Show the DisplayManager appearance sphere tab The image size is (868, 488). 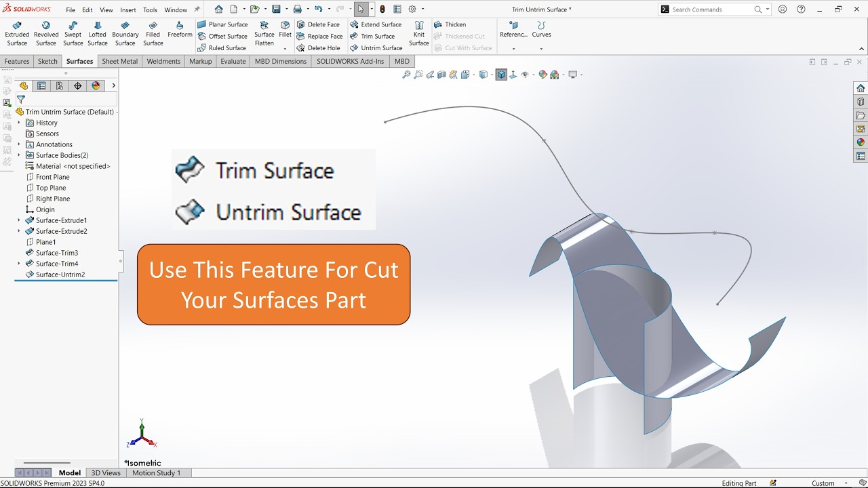[96, 86]
